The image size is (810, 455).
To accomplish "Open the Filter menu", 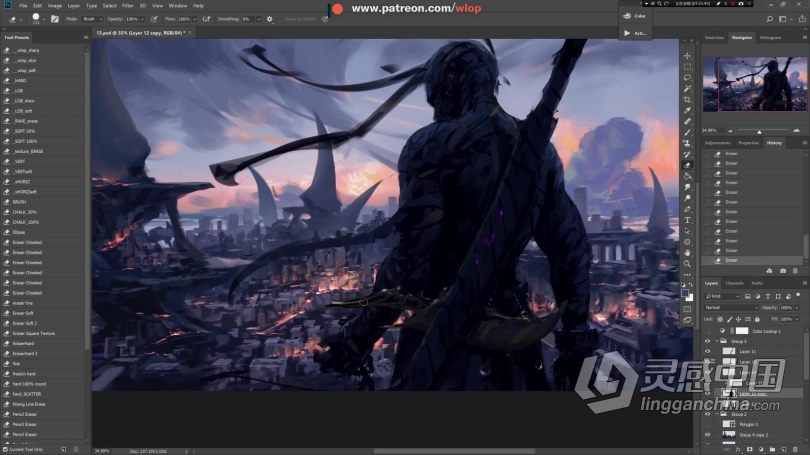I will point(128,6).
